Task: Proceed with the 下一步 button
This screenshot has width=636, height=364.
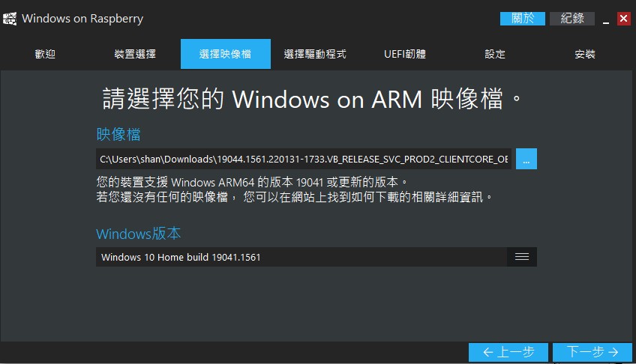Action: tap(592, 352)
